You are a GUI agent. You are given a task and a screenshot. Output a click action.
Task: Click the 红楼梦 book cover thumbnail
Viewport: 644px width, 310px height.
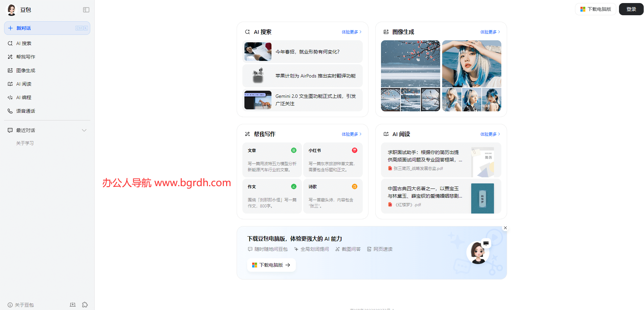482,198
